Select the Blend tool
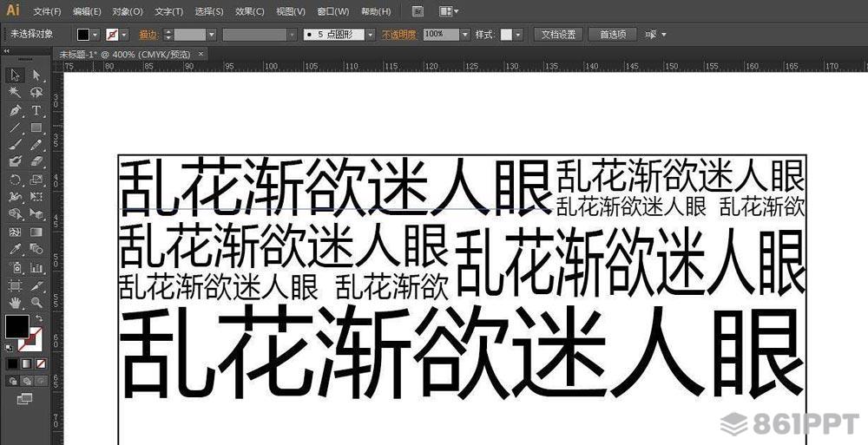This screenshot has width=868, height=445. [36, 249]
